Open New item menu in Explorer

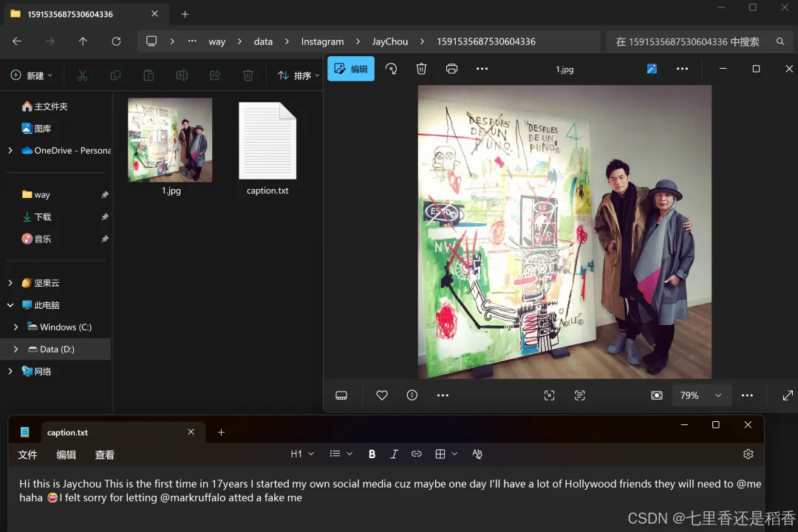click(x=32, y=75)
